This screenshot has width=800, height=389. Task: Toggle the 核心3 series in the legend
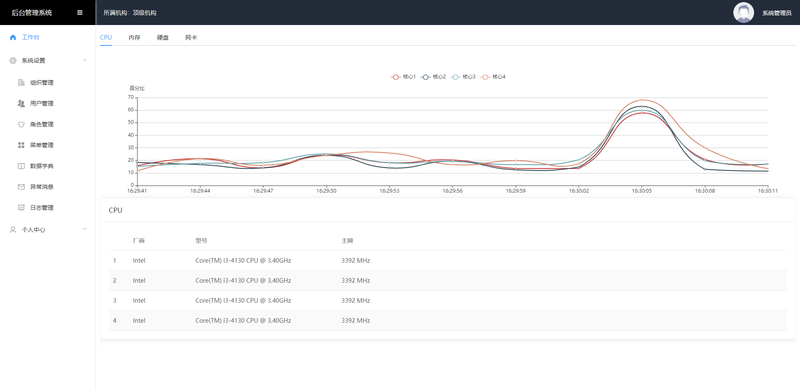463,77
